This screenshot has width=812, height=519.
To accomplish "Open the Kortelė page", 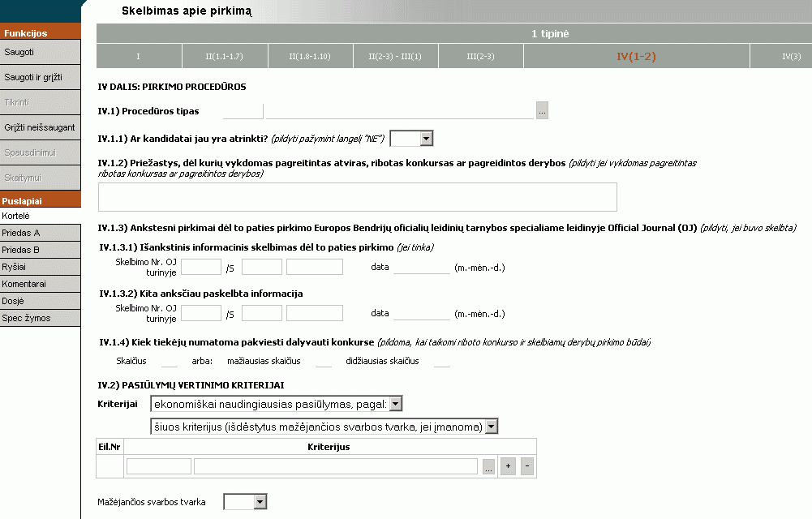I will coord(41,216).
